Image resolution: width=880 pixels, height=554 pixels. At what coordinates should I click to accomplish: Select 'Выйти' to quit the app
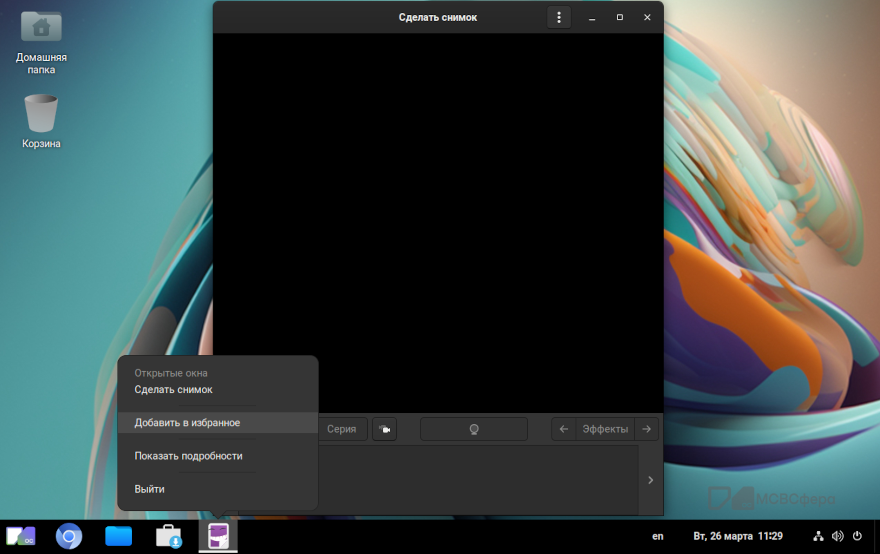(150, 489)
